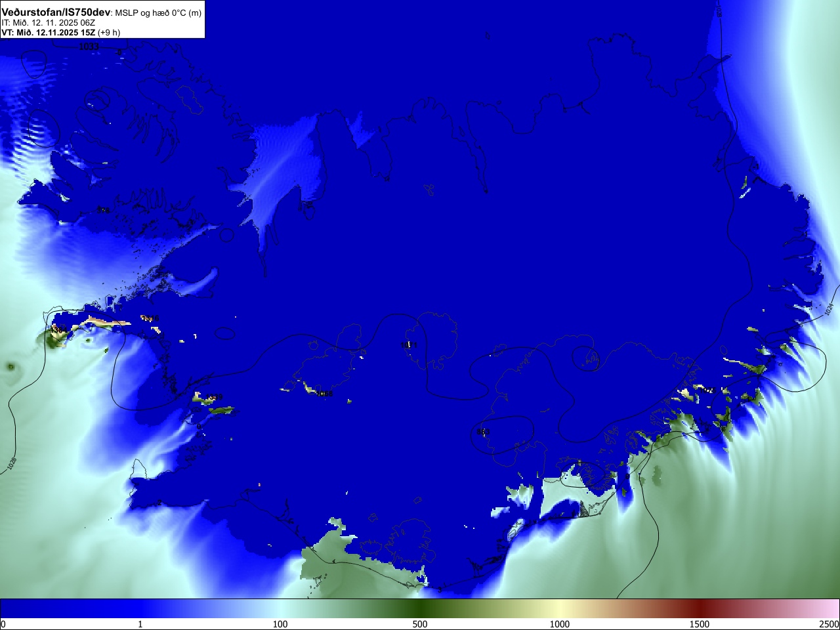840x630 pixels.
Task: Click the 'VT: Mið. 12.11.2025 15Z' valid-time line
Action: pyautogui.click(x=48, y=32)
